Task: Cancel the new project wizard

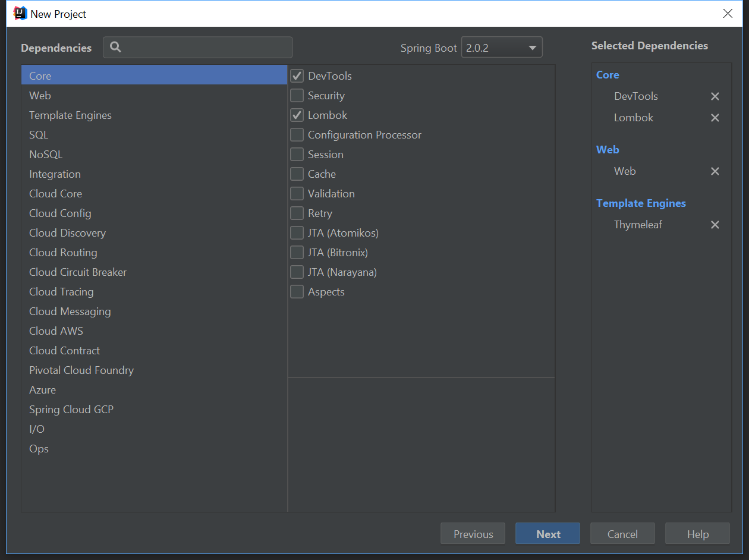Action: coord(622,534)
